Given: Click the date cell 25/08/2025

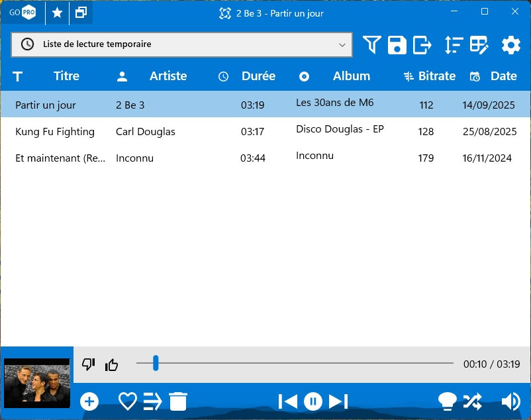Looking at the screenshot, I should [x=490, y=132].
